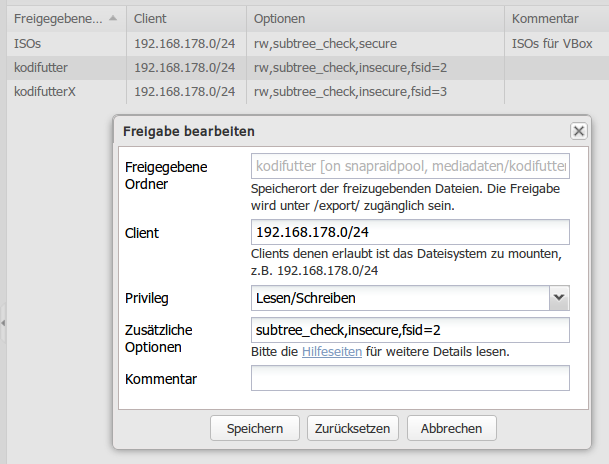Select the ISOs share row
Image resolution: width=609 pixels, height=464 pixels.
308,43
